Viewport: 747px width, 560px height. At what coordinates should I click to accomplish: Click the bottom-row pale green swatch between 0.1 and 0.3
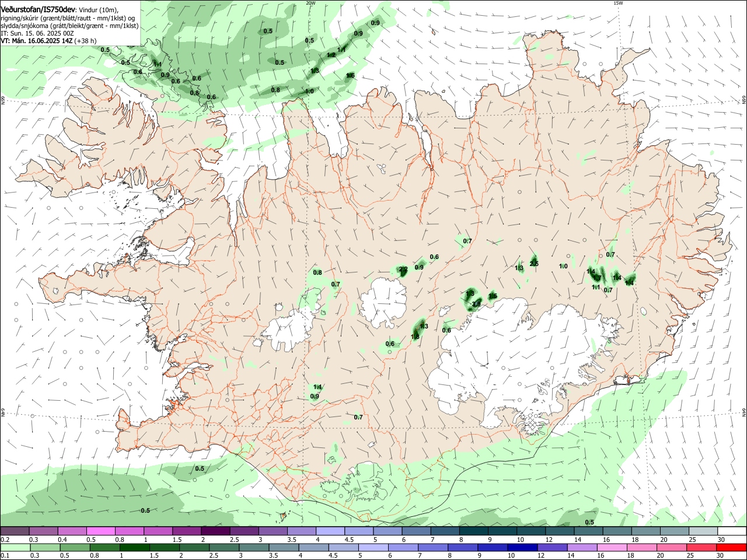(15, 547)
